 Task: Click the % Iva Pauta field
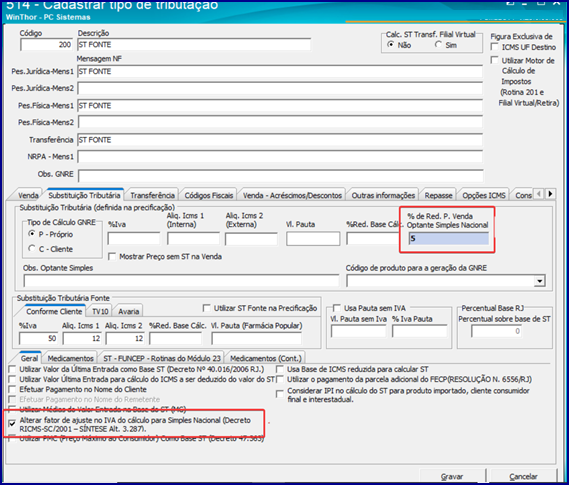(419, 331)
